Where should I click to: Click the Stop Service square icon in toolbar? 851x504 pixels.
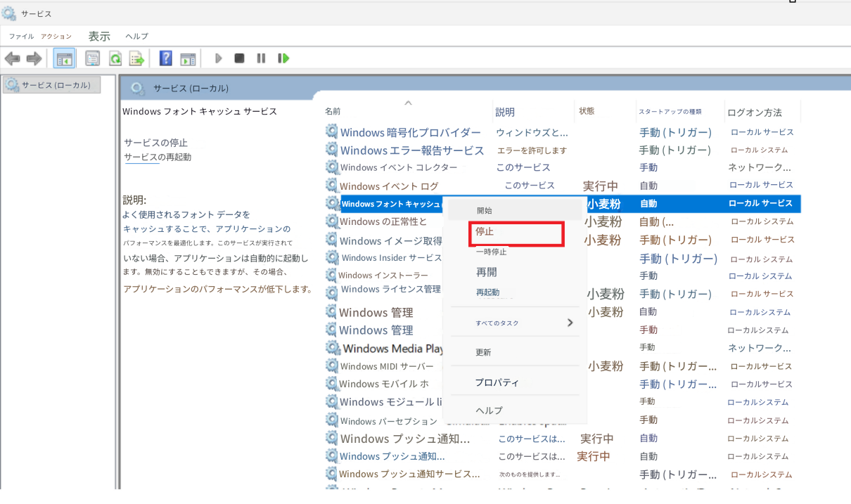[x=239, y=58]
